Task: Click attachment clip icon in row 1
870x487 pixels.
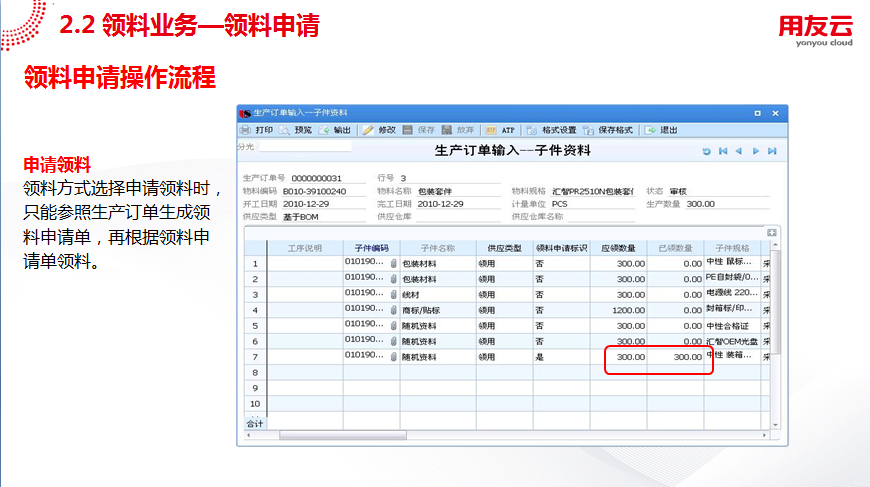Action: coord(393,264)
